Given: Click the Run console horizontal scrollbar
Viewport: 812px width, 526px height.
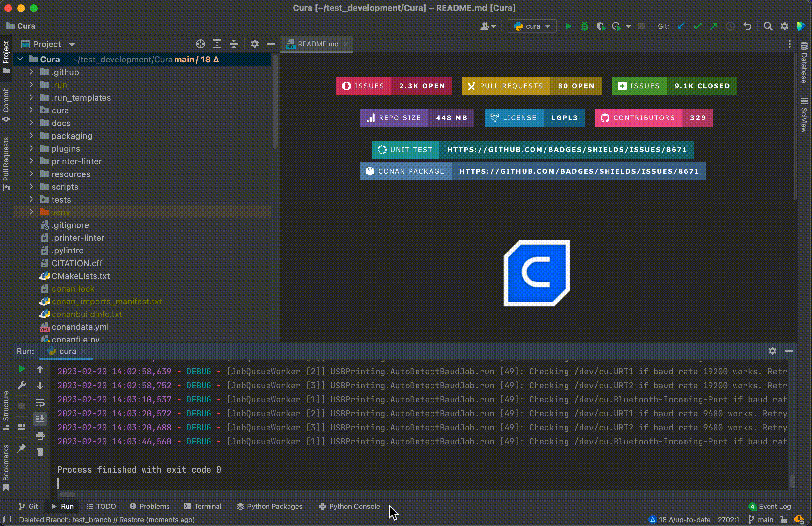Looking at the screenshot, I should point(67,494).
